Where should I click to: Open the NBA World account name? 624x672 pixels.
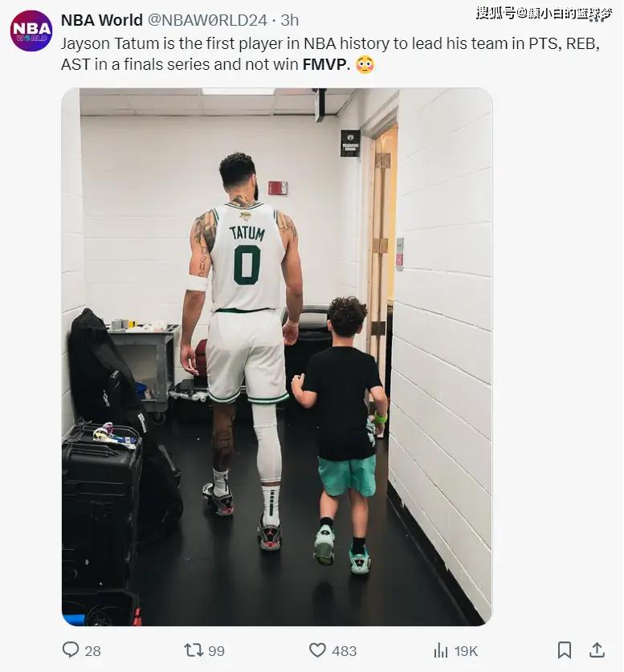pyautogui.click(x=102, y=20)
